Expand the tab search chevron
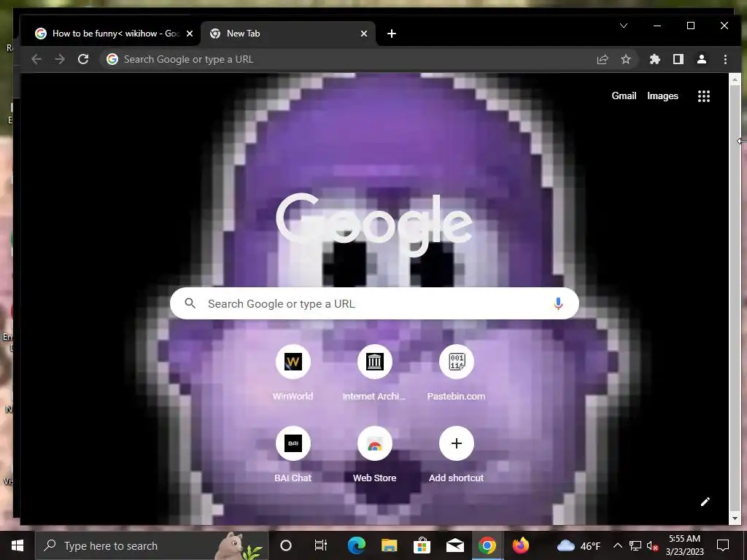This screenshot has width=747, height=560. click(624, 26)
